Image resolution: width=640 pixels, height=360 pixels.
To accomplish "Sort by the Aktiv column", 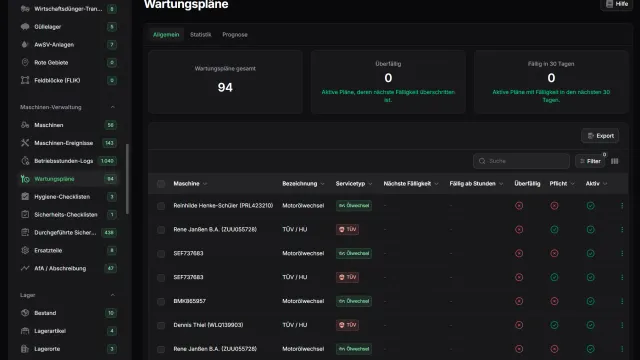I will click(596, 184).
